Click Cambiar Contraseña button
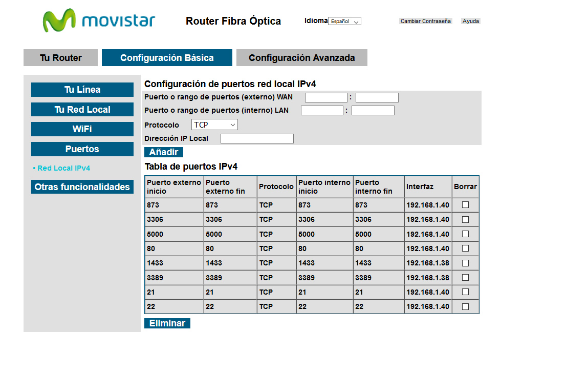 tap(425, 22)
